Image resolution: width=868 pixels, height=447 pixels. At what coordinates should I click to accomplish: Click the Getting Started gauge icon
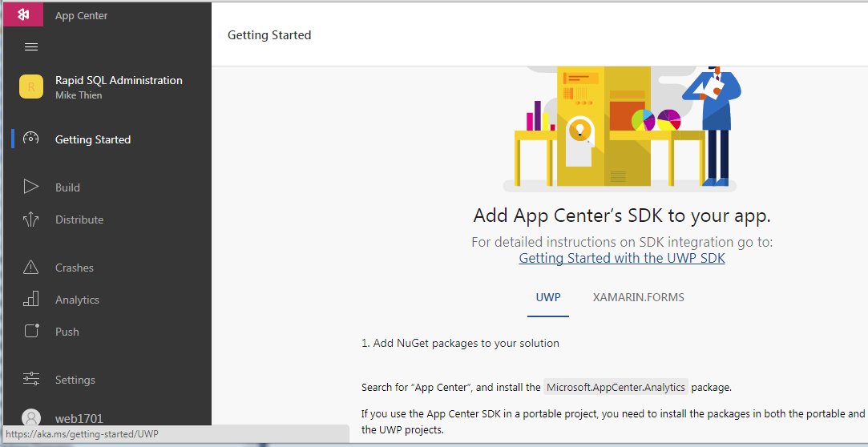coord(31,139)
